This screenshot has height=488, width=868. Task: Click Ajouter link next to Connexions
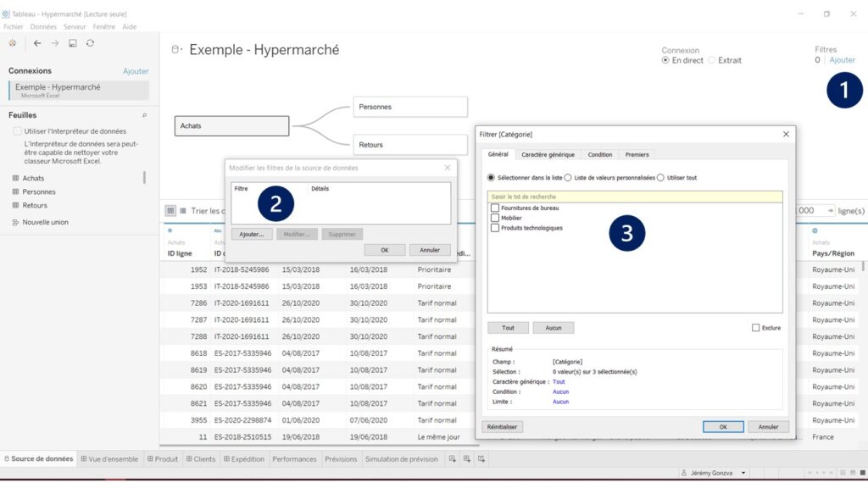click(136, 71)
